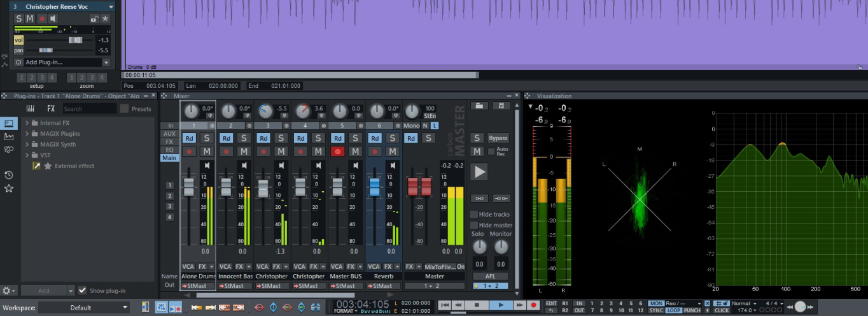Viewport: 868px width, 316px height.
Task: Switch to the EQ mixer section tab
Action: point(169,150)
